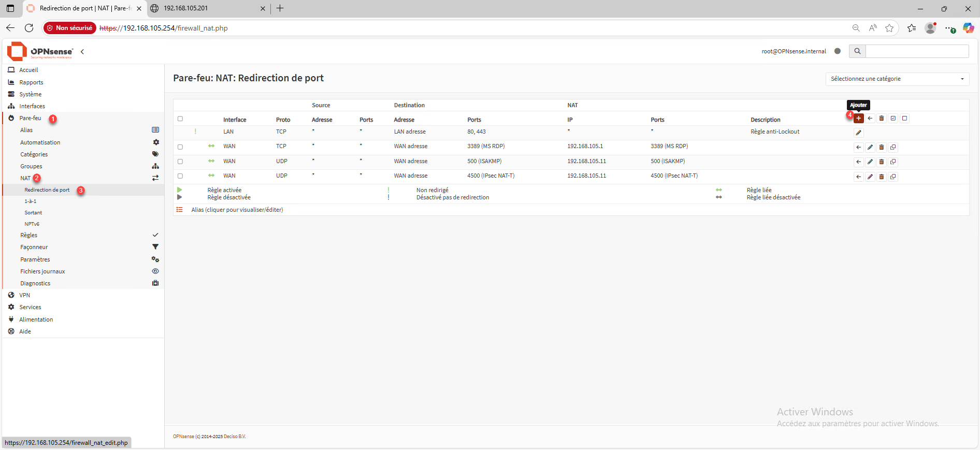
Task: Switch to the 192.168.105.201 browser tab
Action: (207, 8)
